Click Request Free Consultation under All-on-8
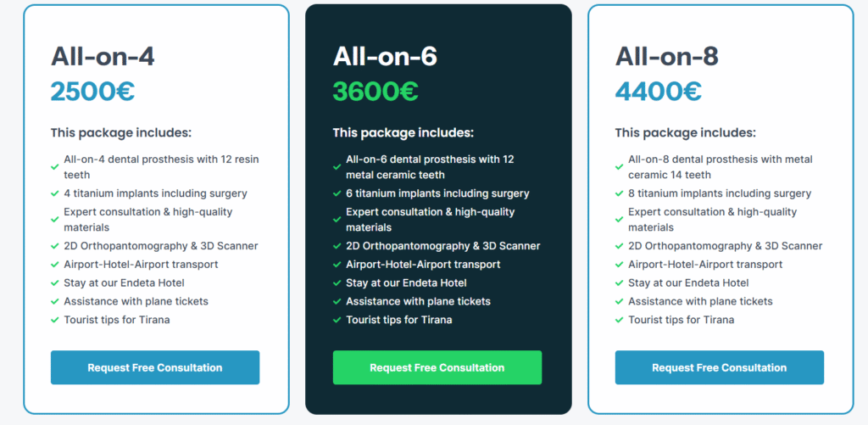This screenshot has width=868, height=425. (x=719, y=367)
